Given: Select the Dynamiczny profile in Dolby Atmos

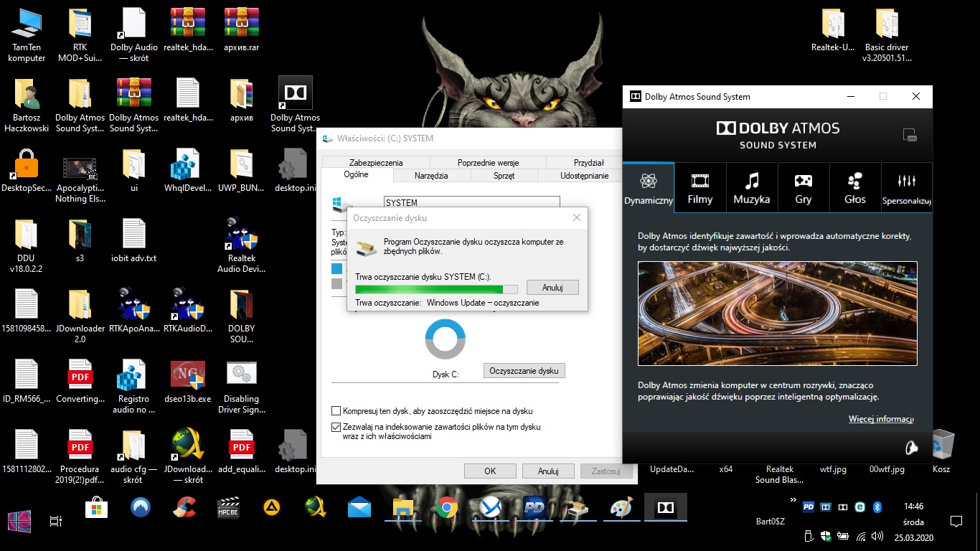Looking at the screenshot, I should 649,187.
